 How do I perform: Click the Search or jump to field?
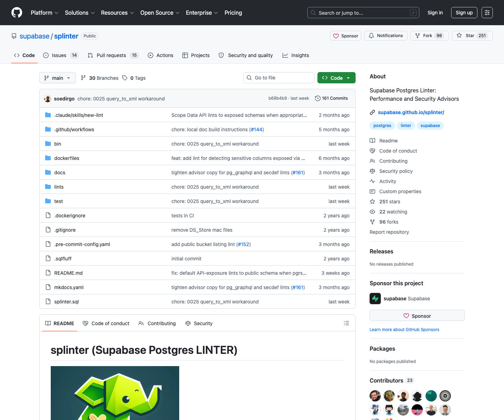pos(363,13)
